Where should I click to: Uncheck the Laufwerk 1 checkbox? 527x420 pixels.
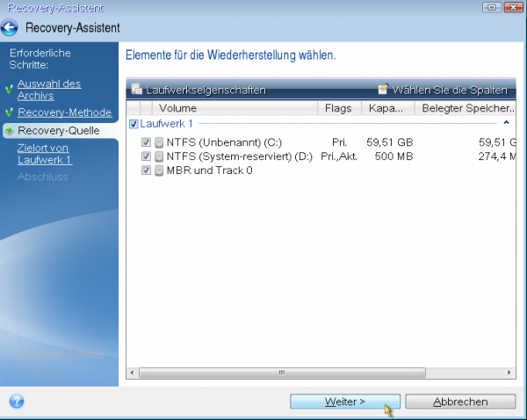click(x=134, y=125)
